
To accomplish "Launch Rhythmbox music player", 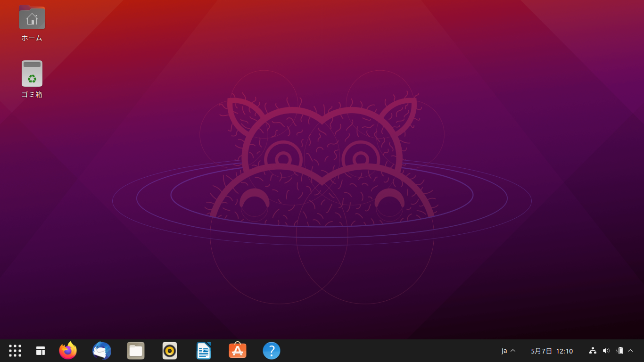I will point(170,351).
